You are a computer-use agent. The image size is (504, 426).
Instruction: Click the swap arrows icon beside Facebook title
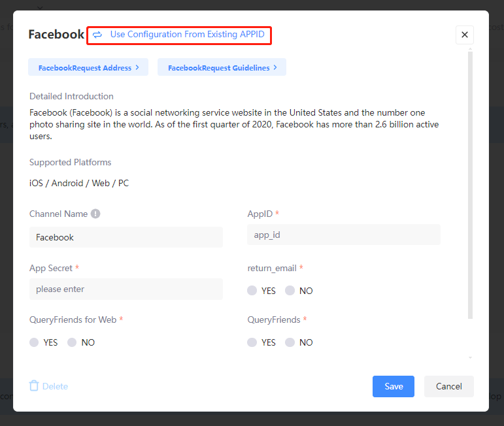pos(97,35)
